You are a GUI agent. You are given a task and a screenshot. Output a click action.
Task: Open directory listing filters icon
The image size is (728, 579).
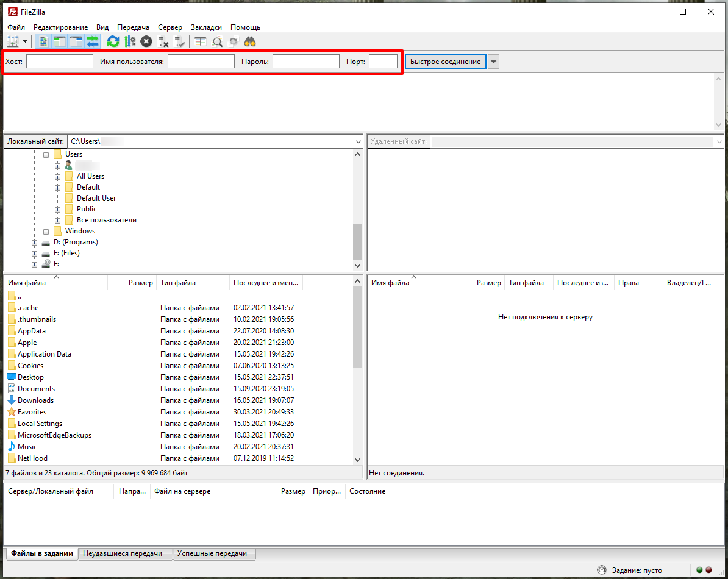[x=201, y=41]
